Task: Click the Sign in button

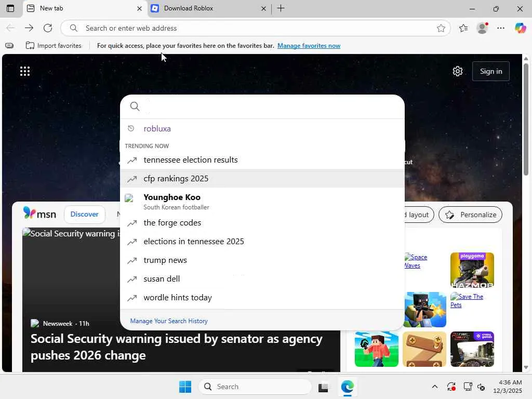Action: point(490,71)
